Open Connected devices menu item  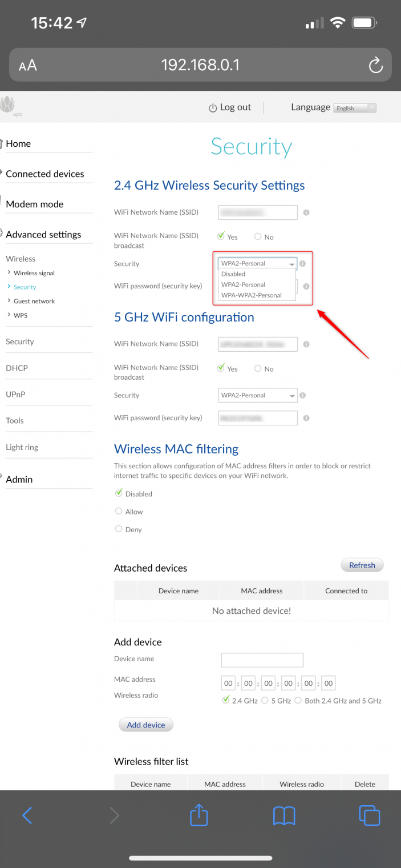tap(45, 174)
